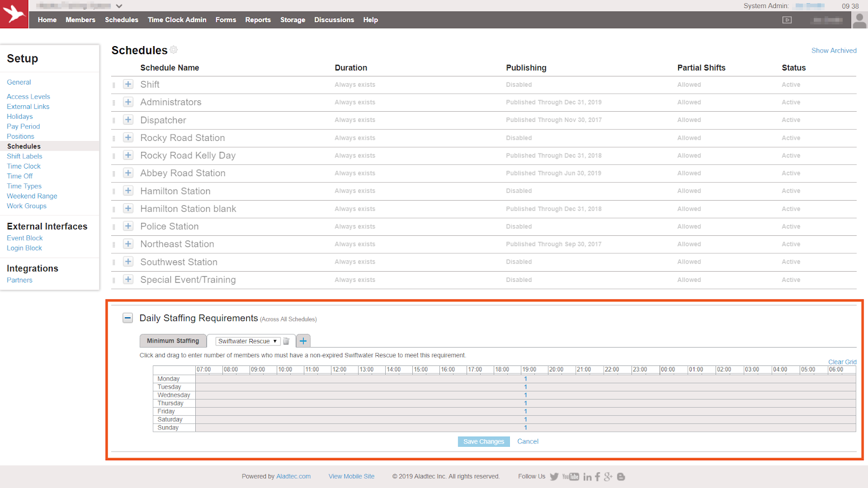Click the gear icon beside Schedules heading
The width and height of the screenshot is (868, 488).
pyautogui.click(x=174, y=50)
